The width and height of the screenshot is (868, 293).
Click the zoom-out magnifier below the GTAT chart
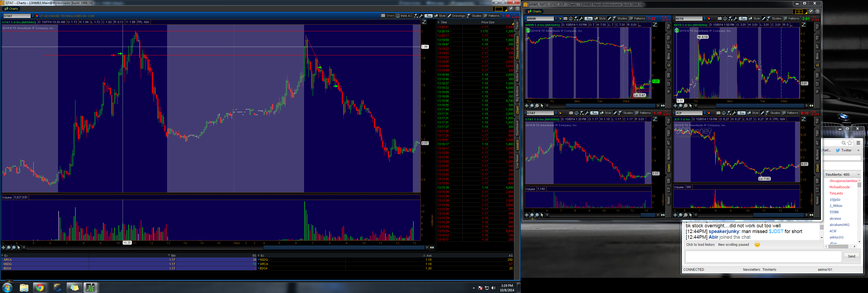click(x=14, y=247)
